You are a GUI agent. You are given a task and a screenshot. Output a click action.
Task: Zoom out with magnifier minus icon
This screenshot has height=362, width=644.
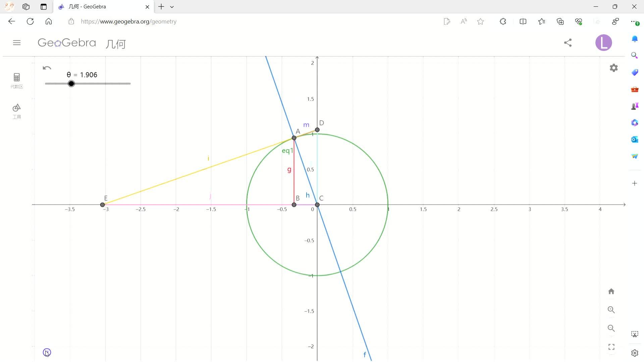611,328
